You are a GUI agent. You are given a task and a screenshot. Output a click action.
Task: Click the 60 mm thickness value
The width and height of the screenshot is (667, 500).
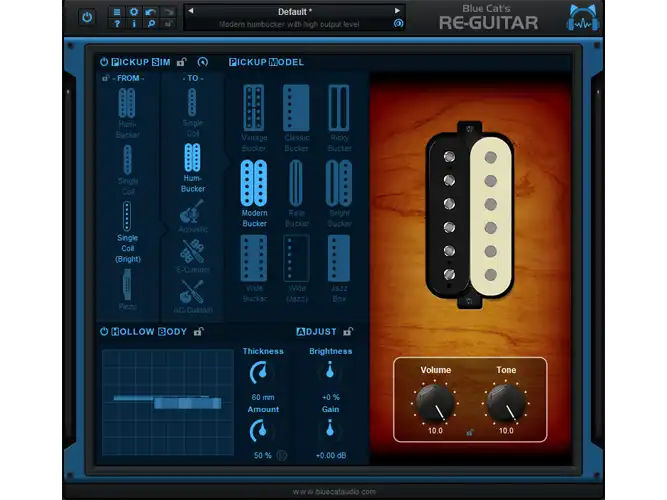click(x=263, y=397)
